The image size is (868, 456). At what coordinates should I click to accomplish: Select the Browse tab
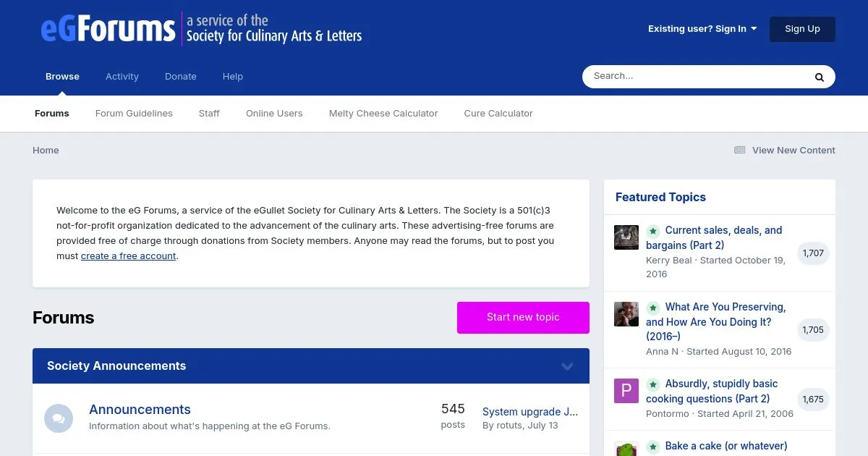pos(62,77)
